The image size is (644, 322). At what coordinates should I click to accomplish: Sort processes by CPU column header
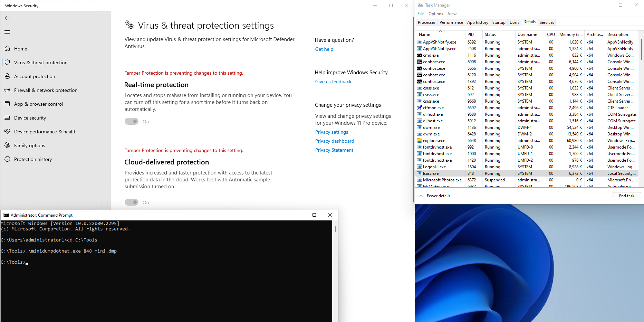[550, 34]
